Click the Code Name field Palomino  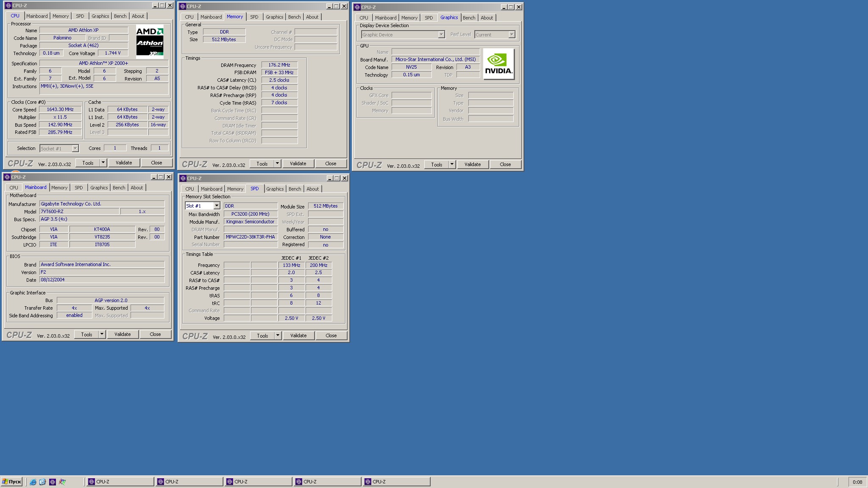coord(63,38)
